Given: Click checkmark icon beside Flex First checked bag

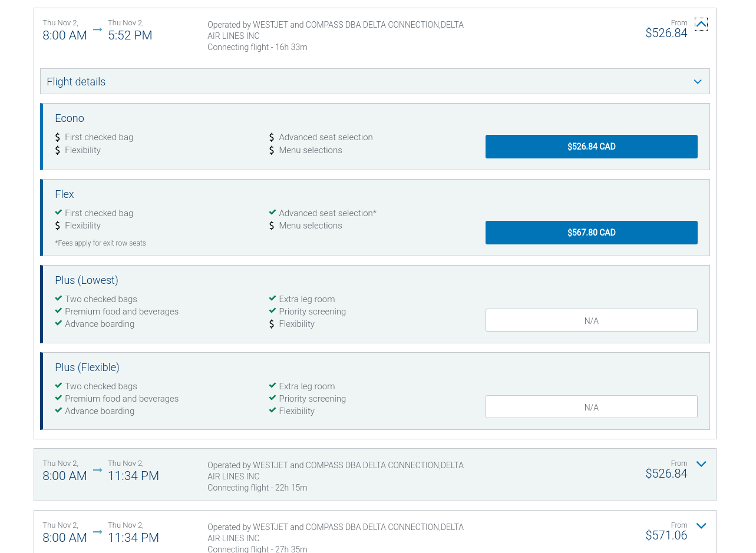Looking at the screenshot, I should click(x=58, y=213).
